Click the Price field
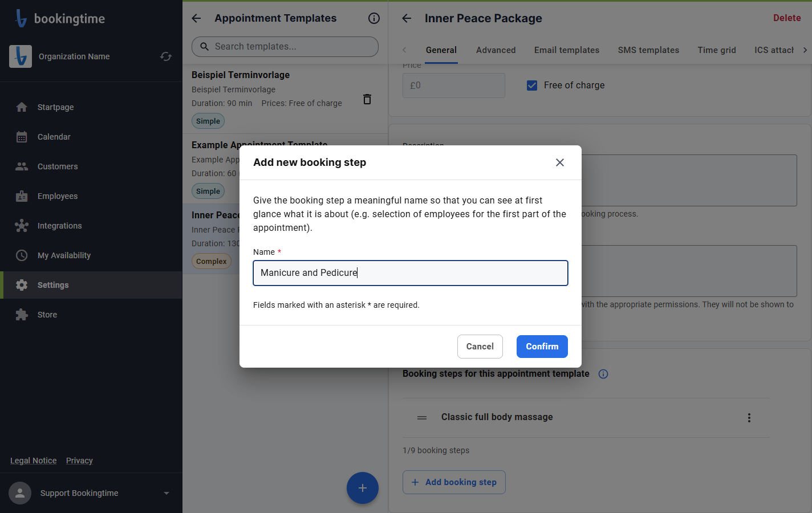The width and height of the screenshot is (812, 513). [x=454, y=85]
